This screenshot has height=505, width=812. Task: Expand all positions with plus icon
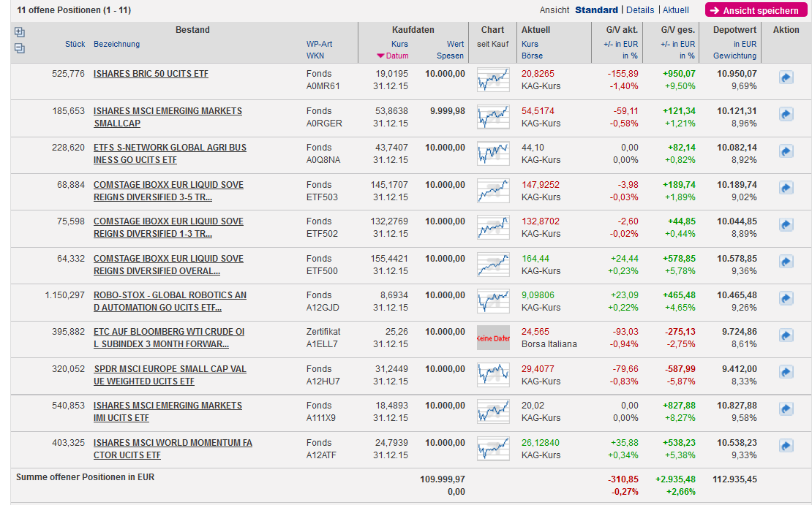(x=20, y=32)
